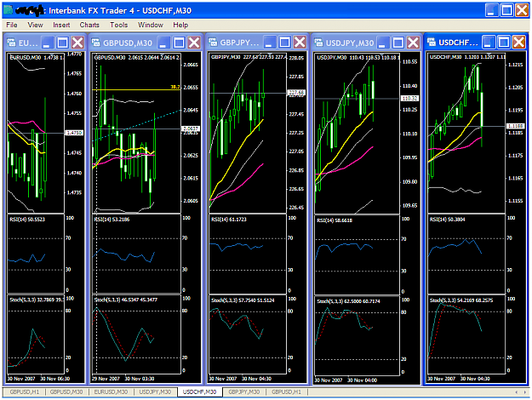Screen dimensions: 532x400
Task: Click the Stoch(5,3,3) 54.2169 label in USDCHF
Action: coord(461,300)
